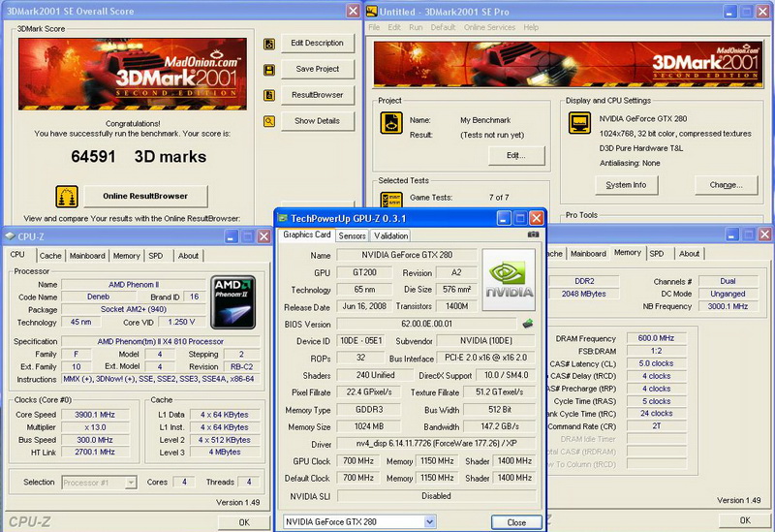Click the Edit... button in Project
775x532 pixels.
click(x=516, y=155)
